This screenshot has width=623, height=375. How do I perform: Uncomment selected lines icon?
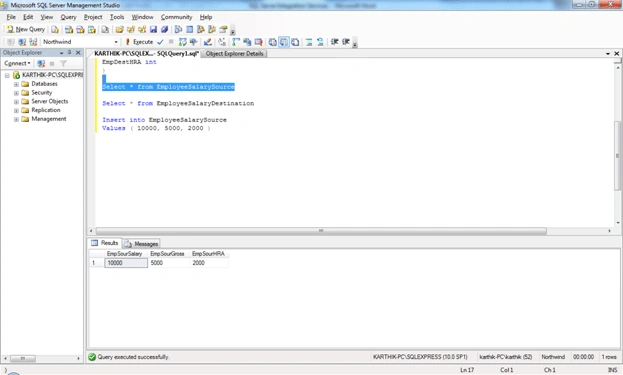pyautogui.click(x=320, y=42)
